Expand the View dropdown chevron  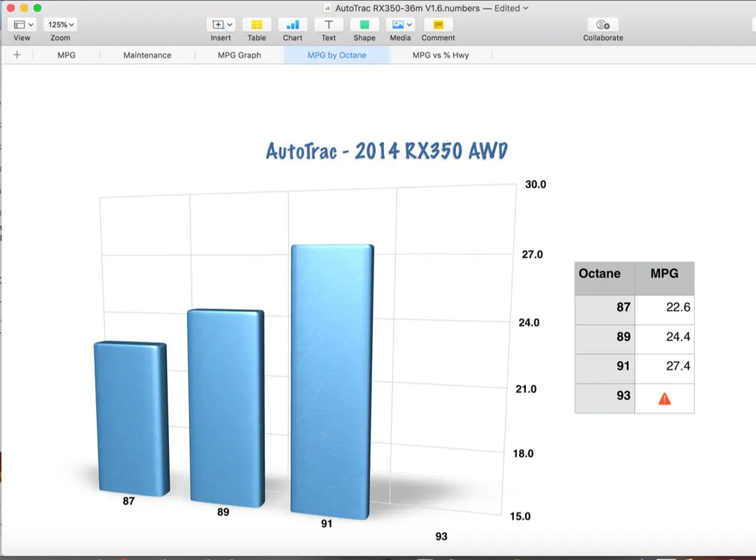point(31,24)
